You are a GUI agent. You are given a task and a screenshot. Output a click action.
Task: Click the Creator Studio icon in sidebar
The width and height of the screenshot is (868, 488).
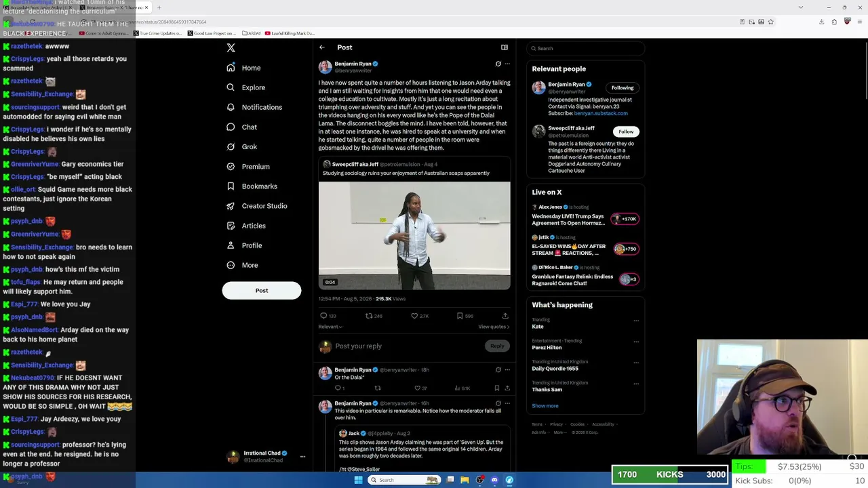point(231,206)
